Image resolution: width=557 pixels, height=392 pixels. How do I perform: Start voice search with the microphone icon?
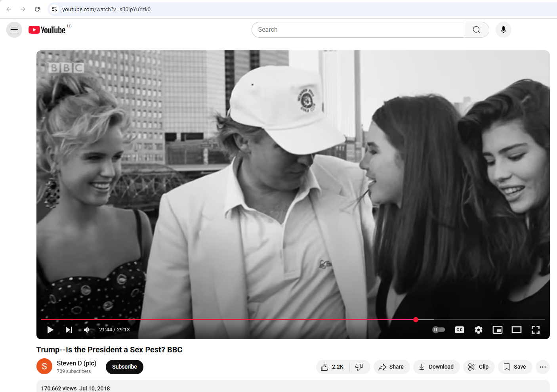(x=503, y=30)
